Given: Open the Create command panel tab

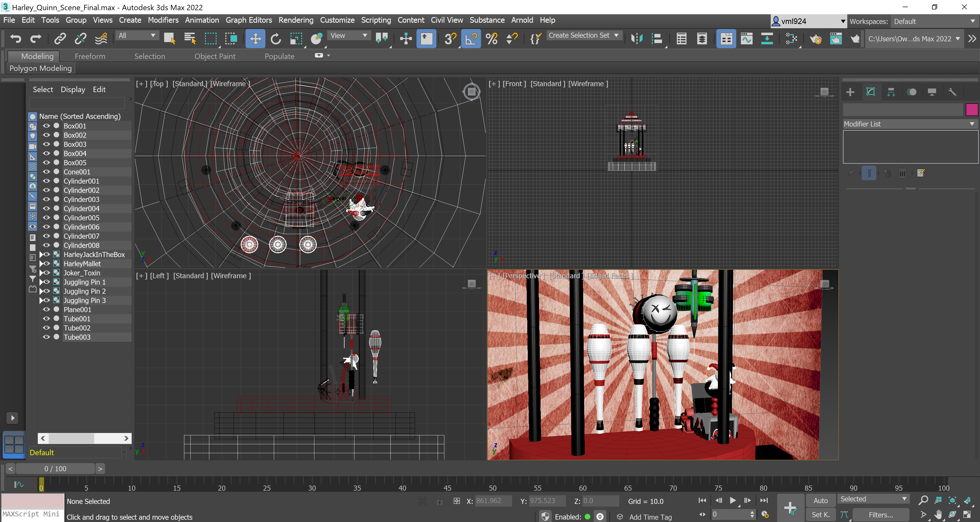Looking at the screenshot, I should click(x=850, y=92).
